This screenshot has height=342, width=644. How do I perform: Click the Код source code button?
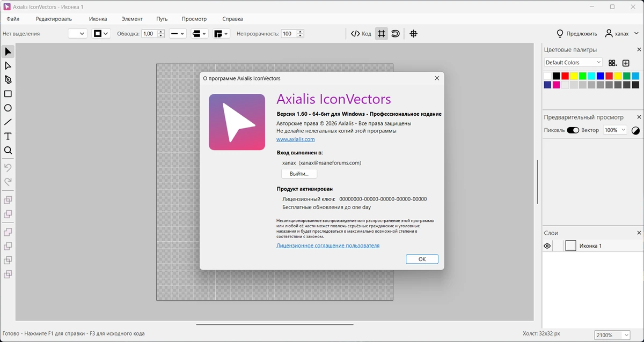pos(361,33)
